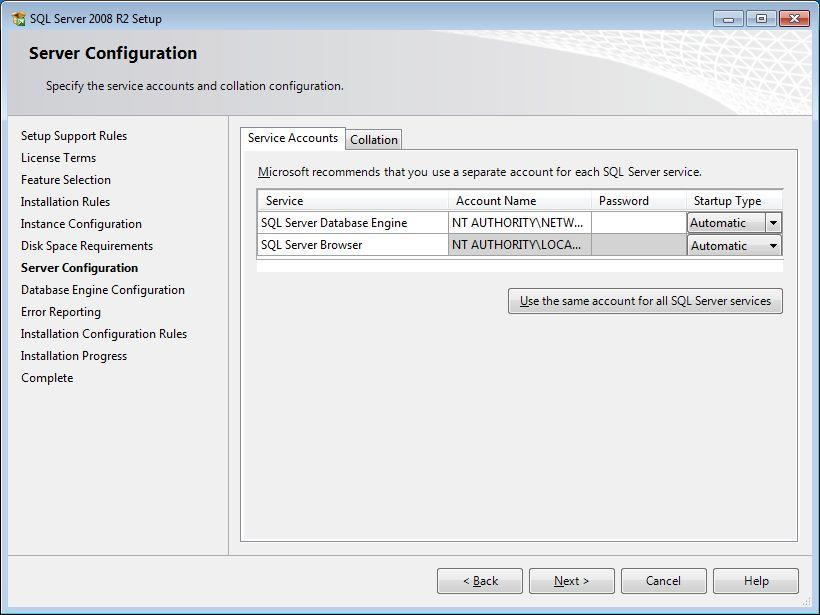Click the SQL Server setup title bar icon
820x615 pixels.
tap(18, 19)
